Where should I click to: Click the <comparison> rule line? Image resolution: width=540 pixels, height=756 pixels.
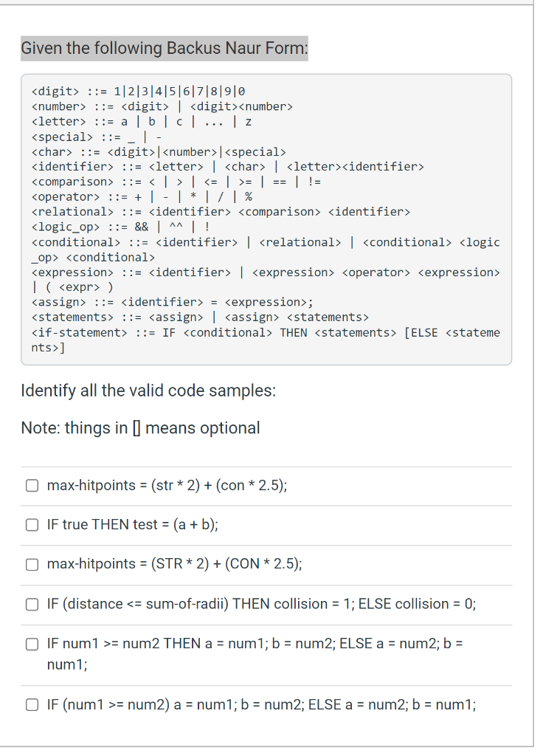point(176,182)
